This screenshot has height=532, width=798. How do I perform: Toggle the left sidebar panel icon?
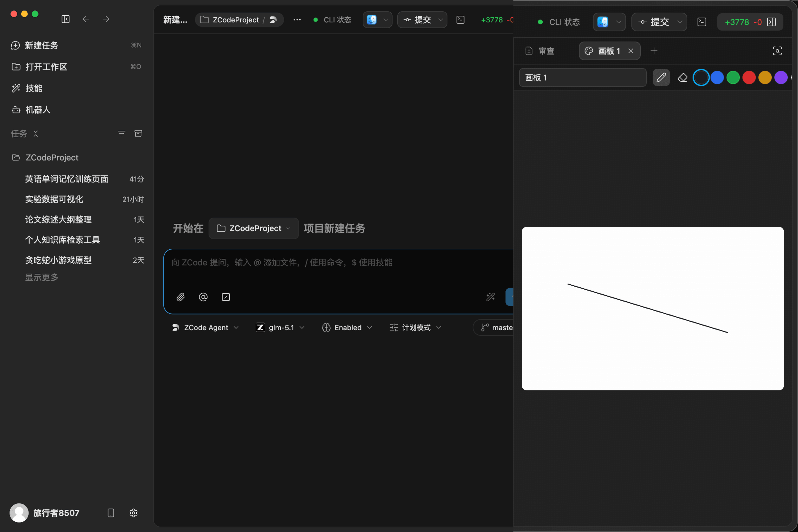pyautogui.click(x=66, y=19)
